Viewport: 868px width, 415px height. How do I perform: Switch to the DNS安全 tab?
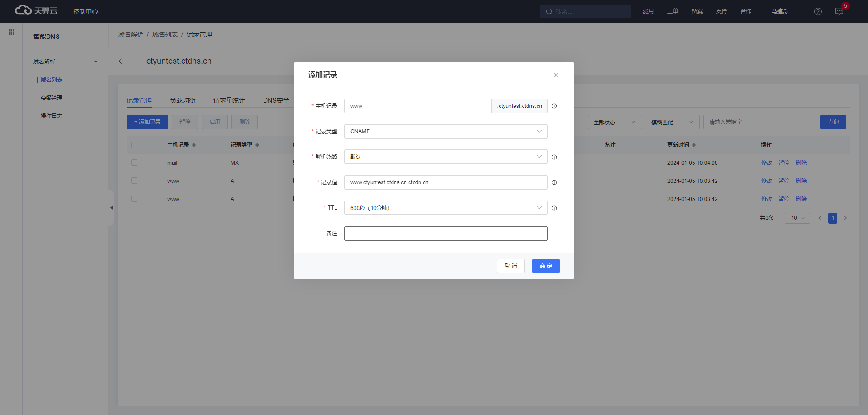tap(276, 100)
